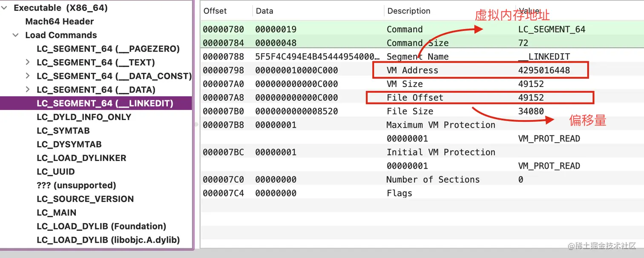Click data cell 000000010000C000
Viewport: 644px width, 258px height.
click(x=296, y=70)
